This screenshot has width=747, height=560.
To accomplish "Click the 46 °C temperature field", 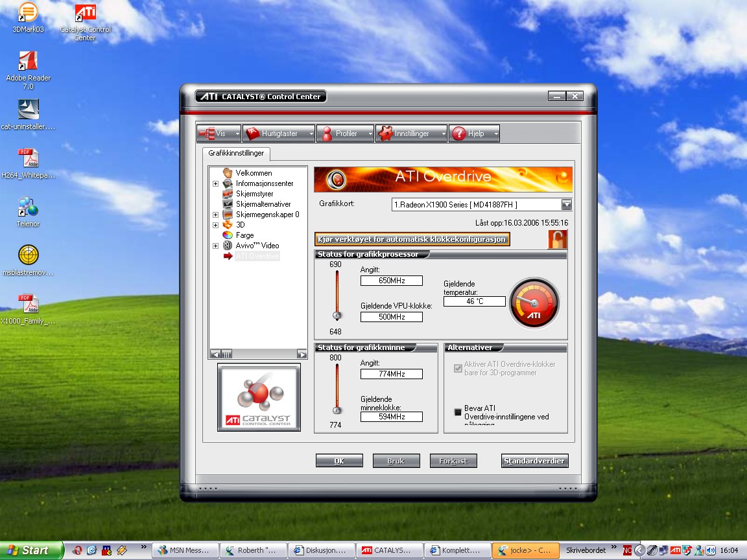I will click(475, 301).
